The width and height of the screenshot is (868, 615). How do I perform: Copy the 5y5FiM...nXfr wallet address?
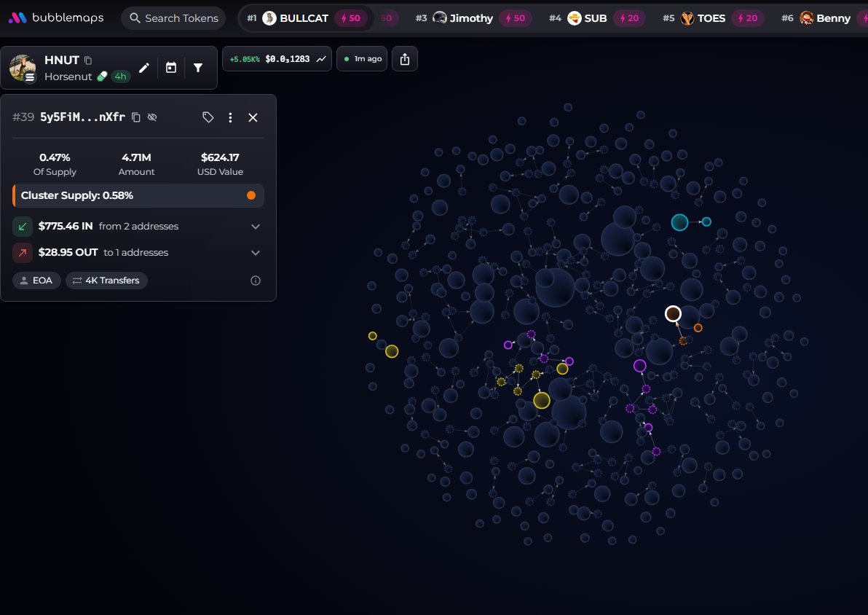click(x=135, y=117)
